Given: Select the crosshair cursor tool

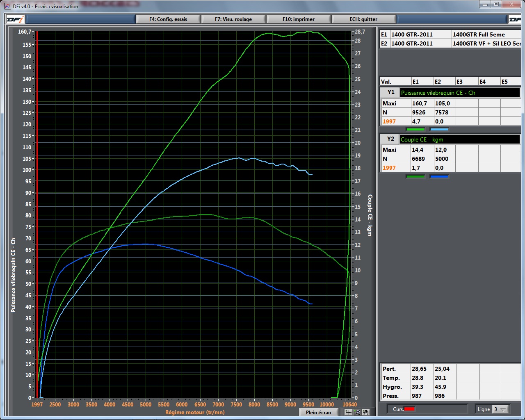Looking at the screenshot, I should (x=349, y=412).
